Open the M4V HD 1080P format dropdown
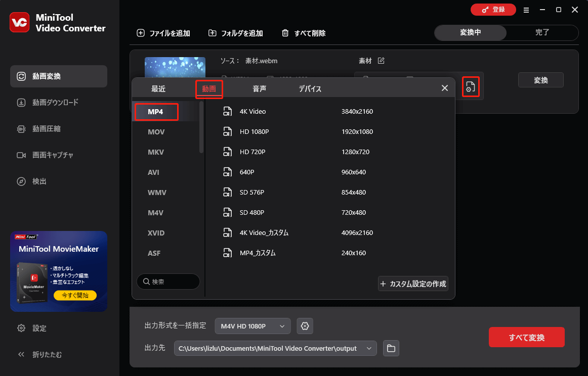 pos(253,326)
